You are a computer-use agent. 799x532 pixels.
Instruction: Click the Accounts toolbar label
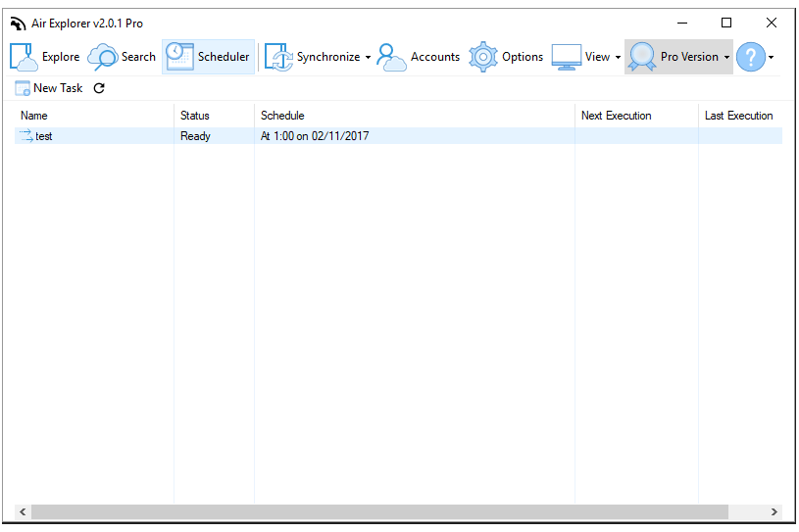coord(435,57)
